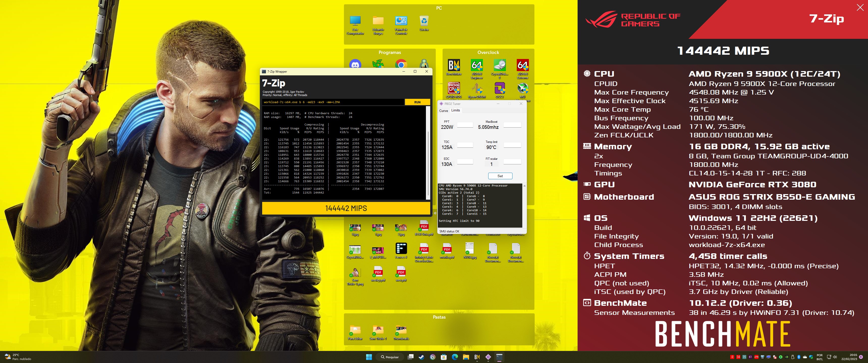This screenshot has width=868, height=363.
Task: Open the CrystalDiskMark 8 icon
Action: 500,69
